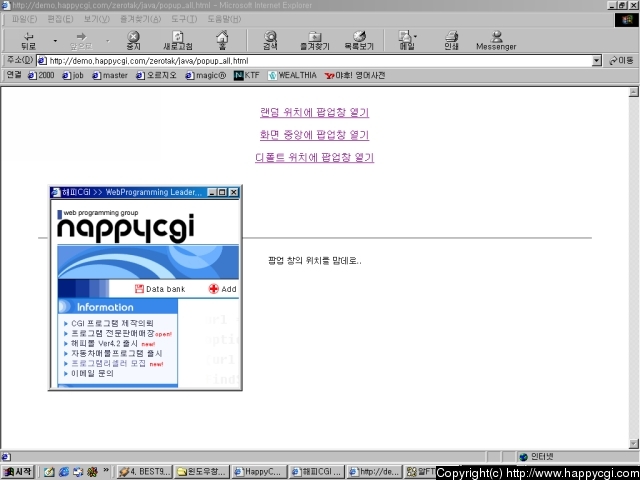Switch to HappyC... taskbar window
The width and height of the screenshot is (640, 480).
tap(260, 472)
